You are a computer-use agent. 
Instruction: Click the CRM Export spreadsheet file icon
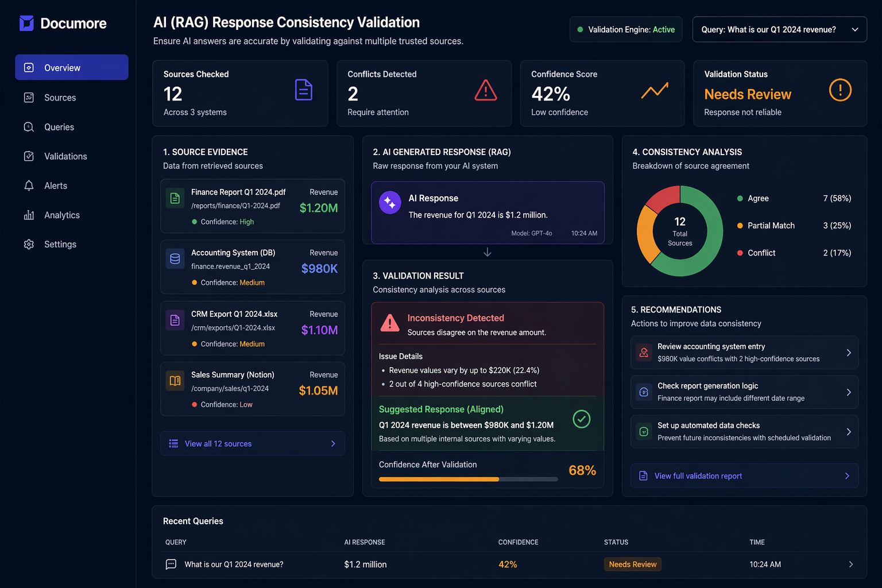175,320
